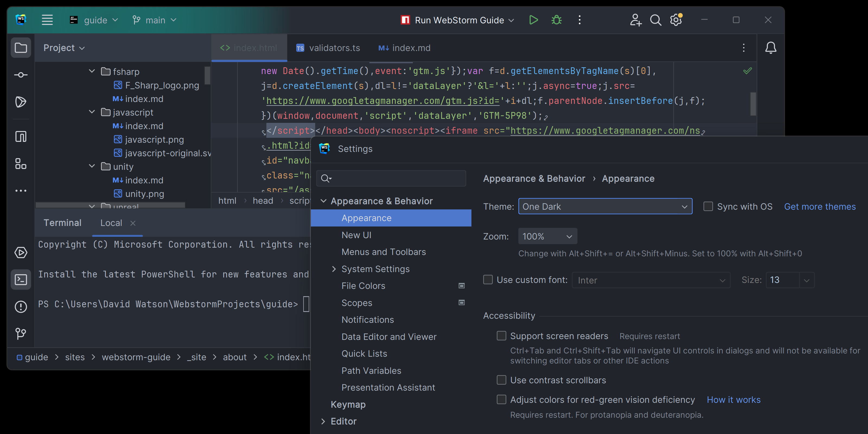Open more run actions menu
The width and height of the screenshot is (868, 434).
[x=580, y=20]
